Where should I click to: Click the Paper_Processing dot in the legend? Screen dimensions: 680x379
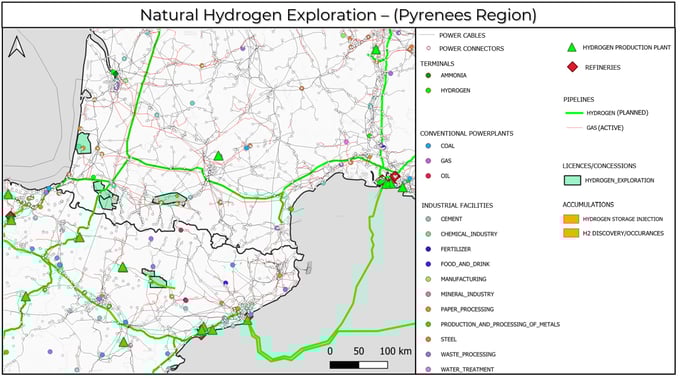428,310
